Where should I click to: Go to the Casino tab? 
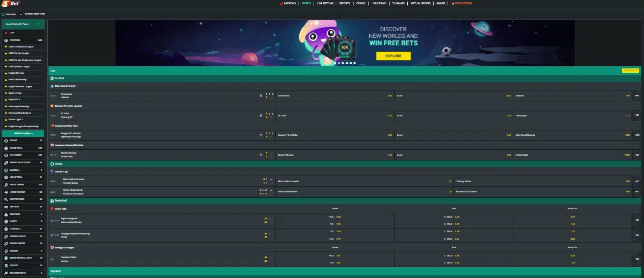click(360, 3)
